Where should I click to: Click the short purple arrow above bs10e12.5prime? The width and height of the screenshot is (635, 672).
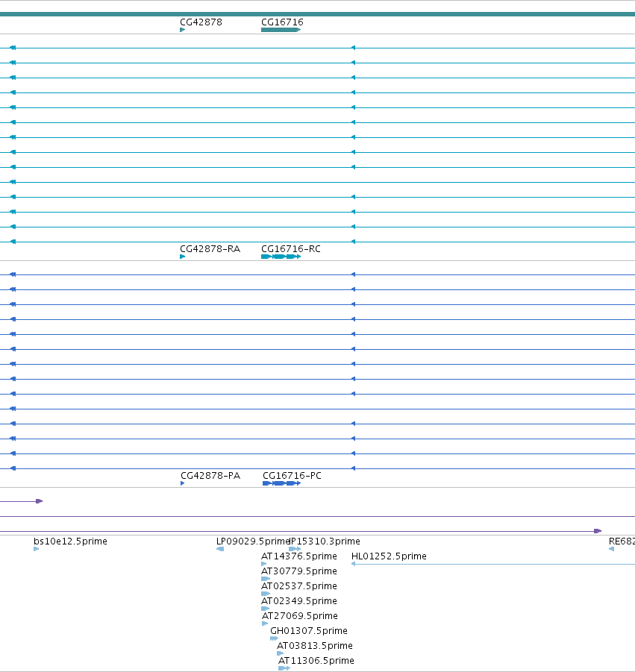[x=39, y=501]
